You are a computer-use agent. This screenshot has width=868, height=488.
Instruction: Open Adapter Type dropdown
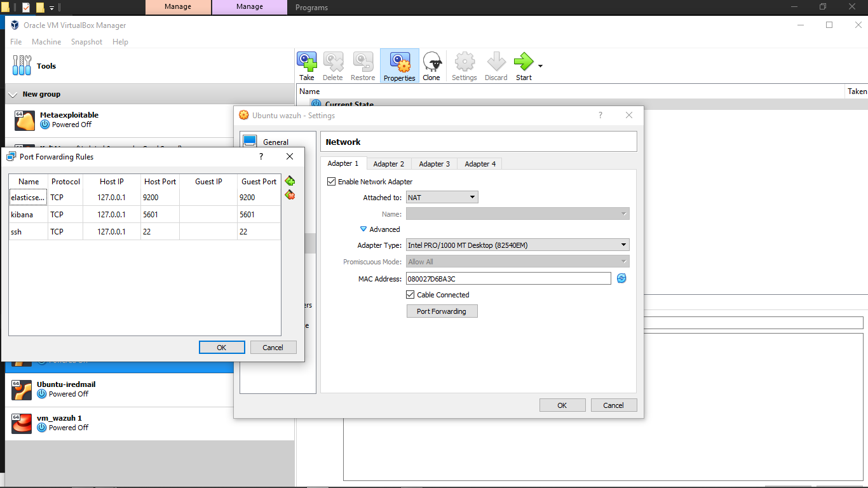(518, 245)
